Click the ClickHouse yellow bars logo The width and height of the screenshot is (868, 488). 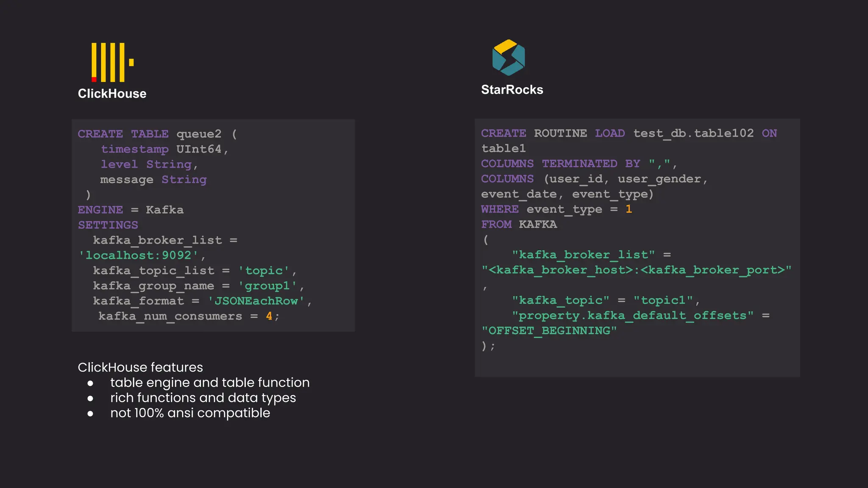click(x=112, y=62)
